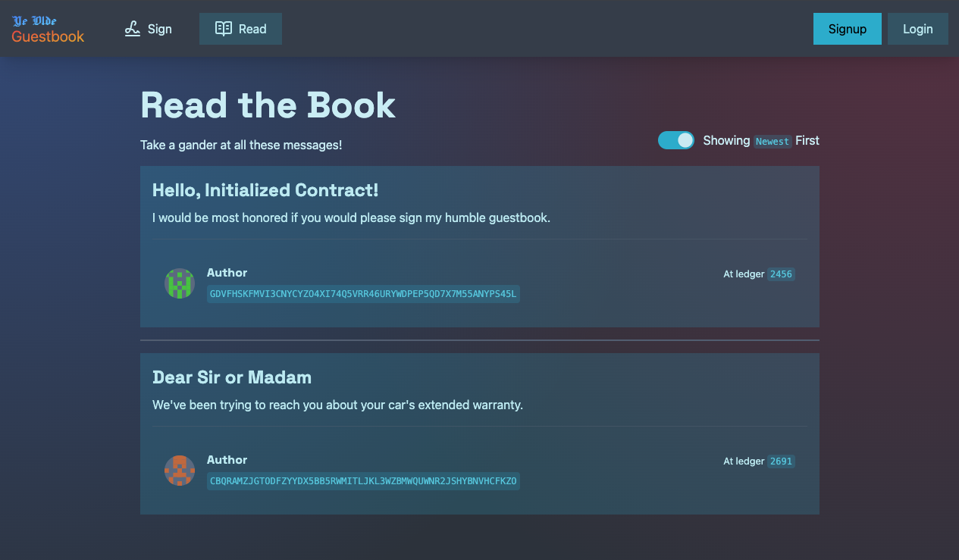Click the Newest badge in the sort label
This screenshot has height=560, width=959.
[773, 141]
